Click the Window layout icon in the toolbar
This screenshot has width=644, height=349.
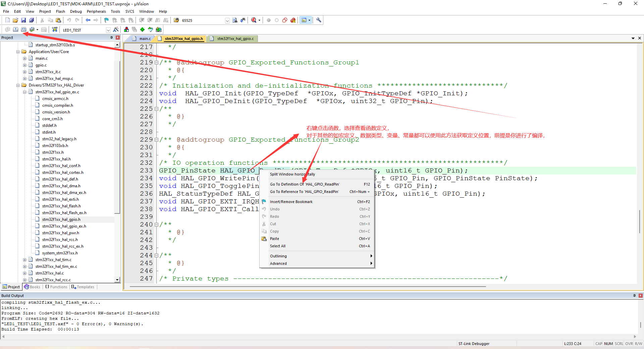coord(304,20)
